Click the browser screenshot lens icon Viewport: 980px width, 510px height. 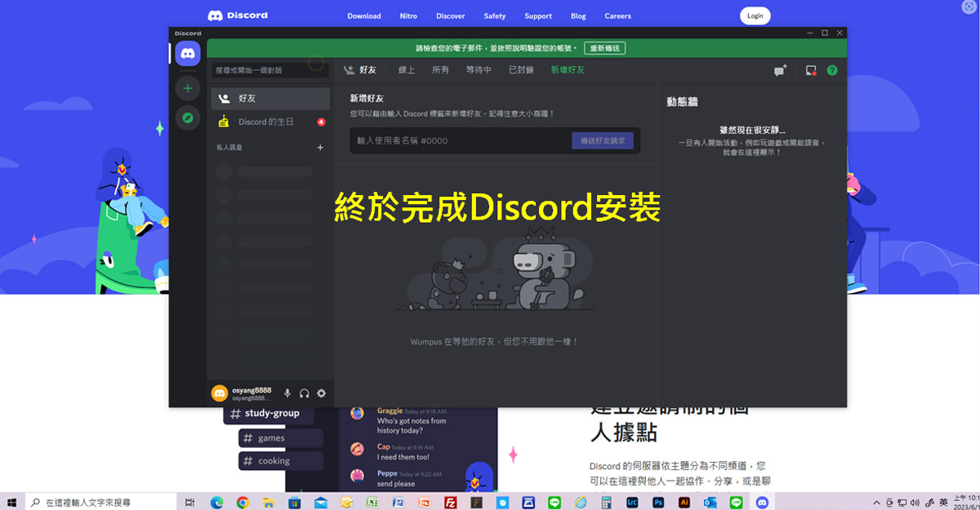tap(968, 7)
